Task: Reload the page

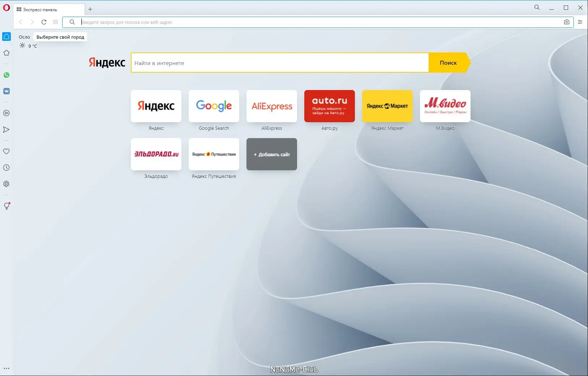Action: tap(44, 22)
